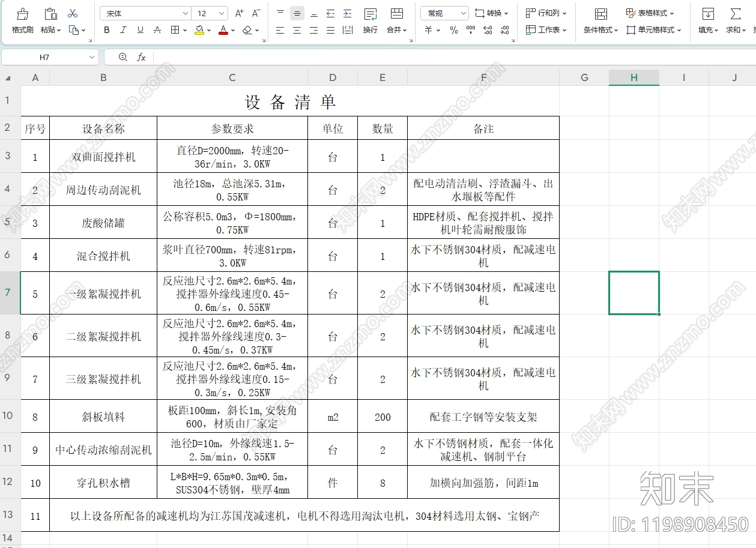Toggle Strikethrough formatting
Image resolution: width=756 pixels, height=548 pixels.
tap(157, 30)
